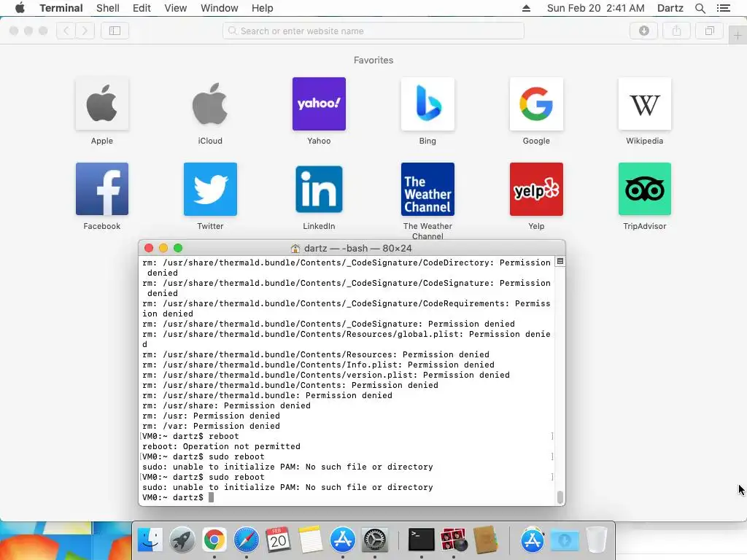
Task: Open Safari from the Dock
Action: (247, 540)
